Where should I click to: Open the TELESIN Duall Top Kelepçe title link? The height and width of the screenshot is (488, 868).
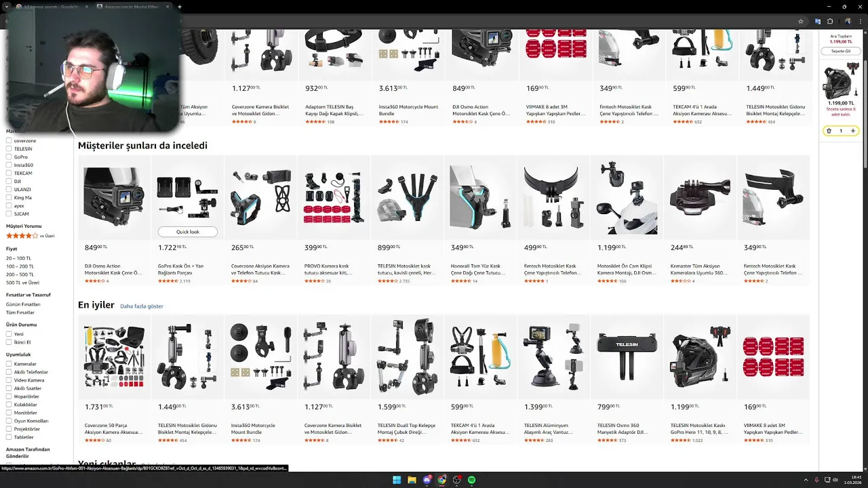(407, 428)
